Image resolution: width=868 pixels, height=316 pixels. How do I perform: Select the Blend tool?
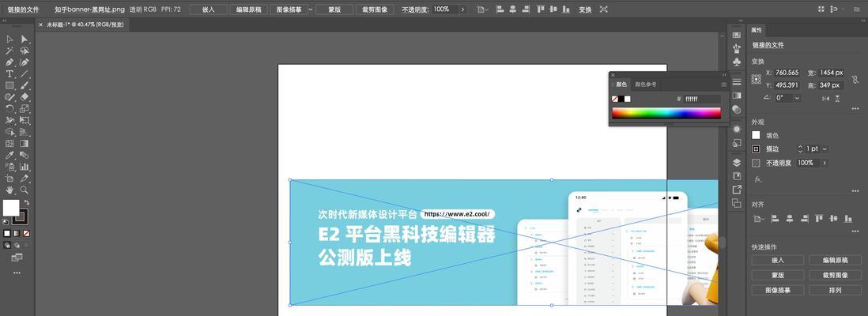pos(25,155)
